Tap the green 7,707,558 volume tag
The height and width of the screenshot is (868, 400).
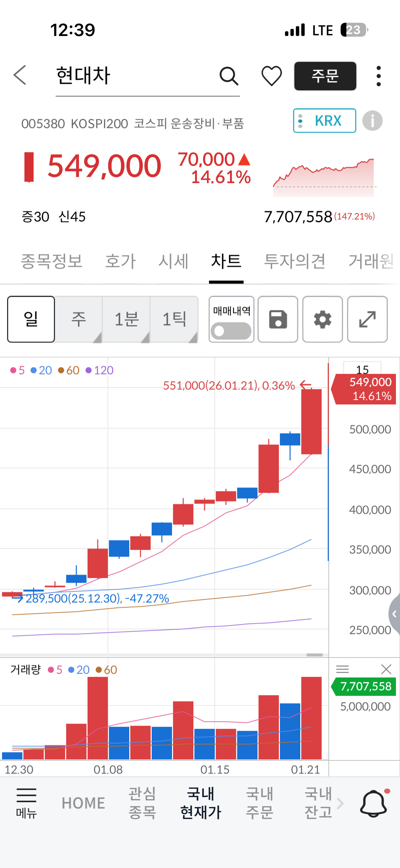pos(364,686)
